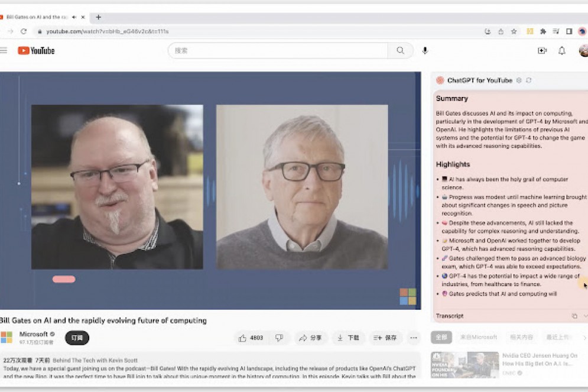Open the three-dot more actions menu
The width and height of the screenshot is (588, 392).
414,338
